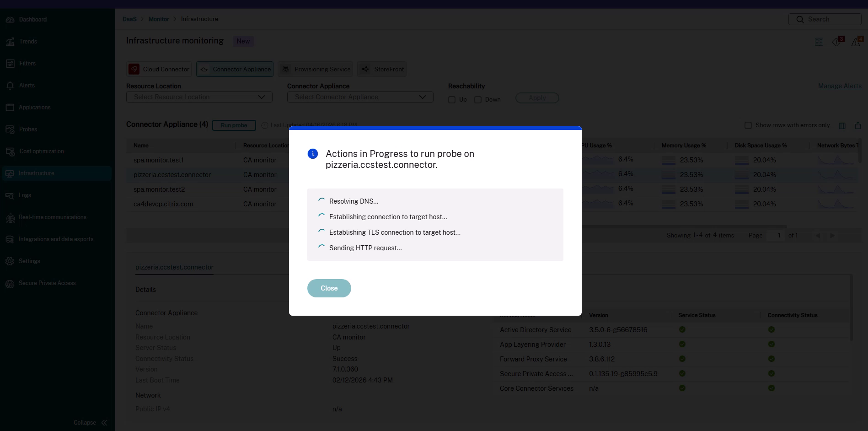Click the Last Updated clock icon
Screen dimensions: 868x431
(x=265, y=125)
